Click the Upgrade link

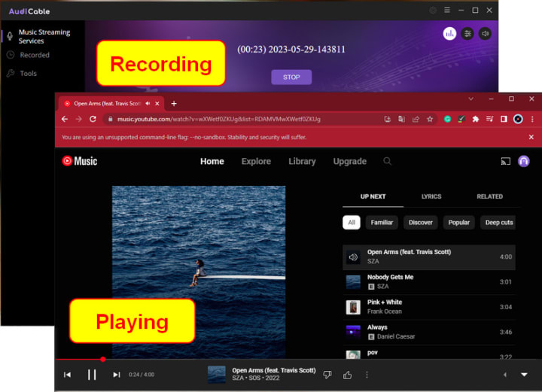(350, 161)
